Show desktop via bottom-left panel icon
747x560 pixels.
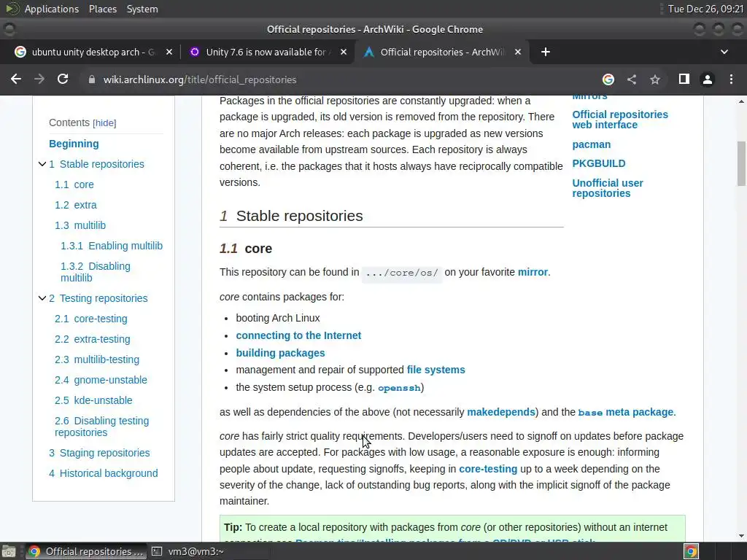(x=9, y=551)
